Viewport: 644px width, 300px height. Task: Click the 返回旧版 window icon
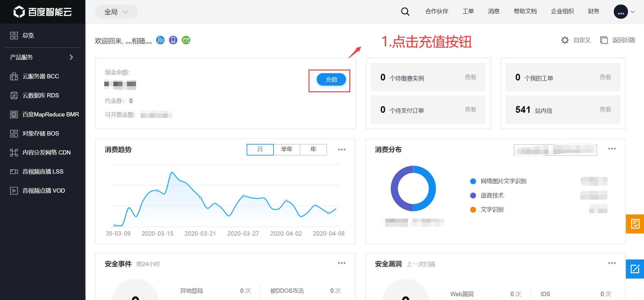[x=604, y=40]
